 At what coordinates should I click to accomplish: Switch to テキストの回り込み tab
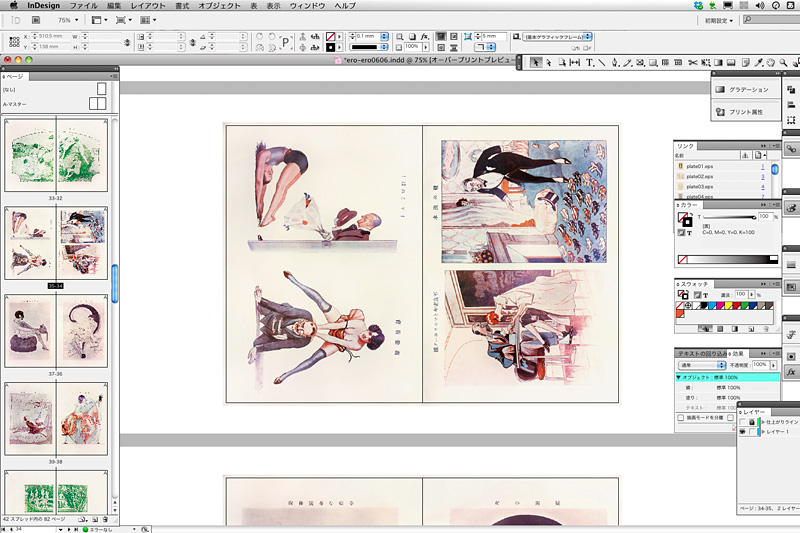[x=702, y=353]
